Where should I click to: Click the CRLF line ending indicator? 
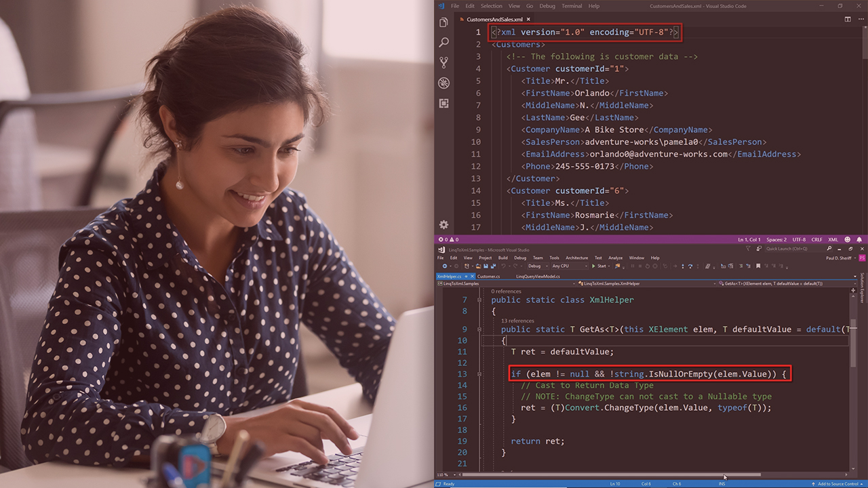[817, 239]
